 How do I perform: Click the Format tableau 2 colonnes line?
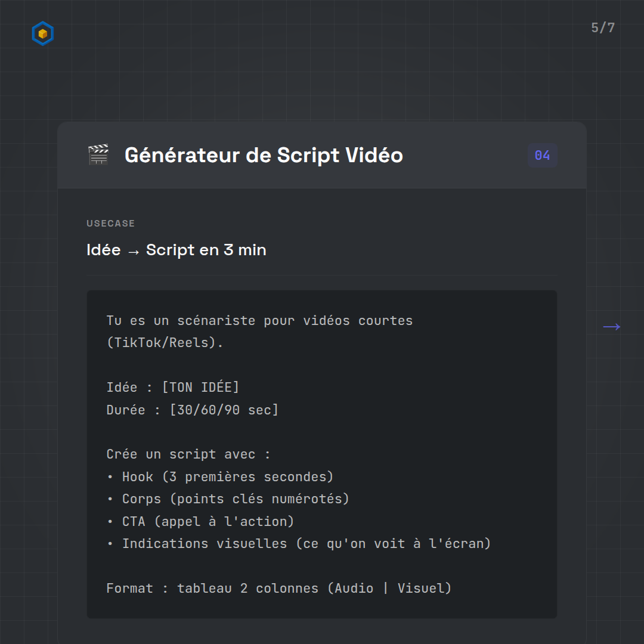tap(278, 589)
